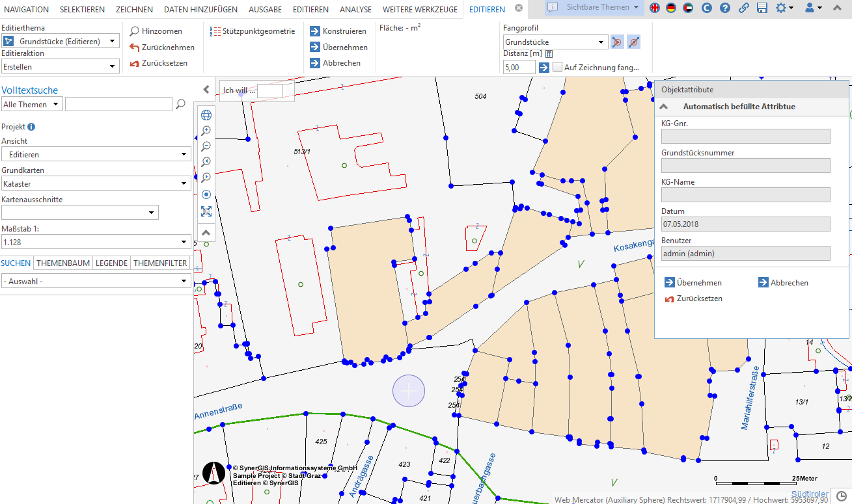The image size is (852, 504).
Task: Switch language to German flag
Action: [x=671, y=8]
